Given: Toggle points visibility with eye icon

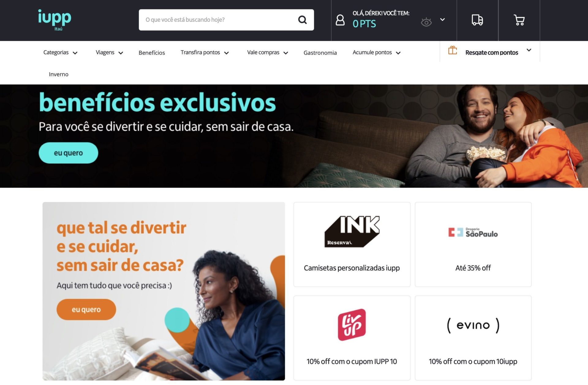Looking at the screenshot, I should [426, 22].
